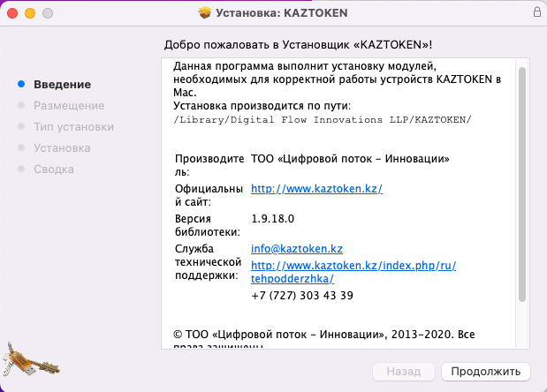Click the KAZTOKEN USB key image

point(30,360)
